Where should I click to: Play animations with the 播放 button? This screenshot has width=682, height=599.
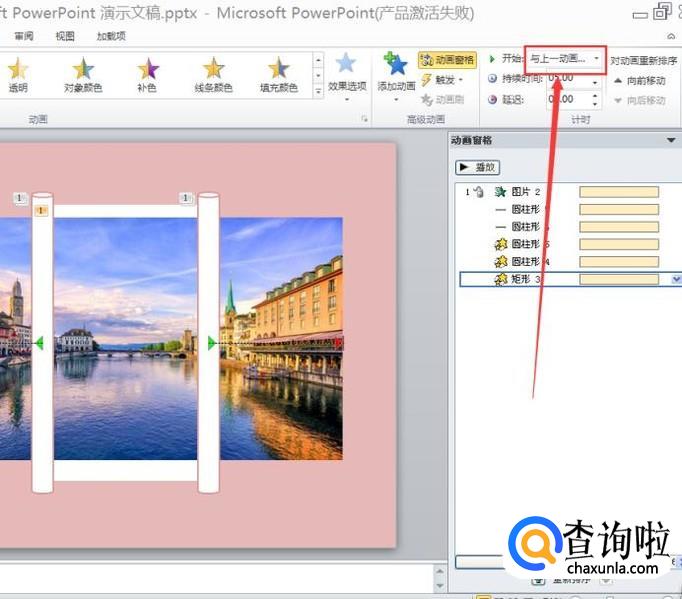[x=477, y=167]
